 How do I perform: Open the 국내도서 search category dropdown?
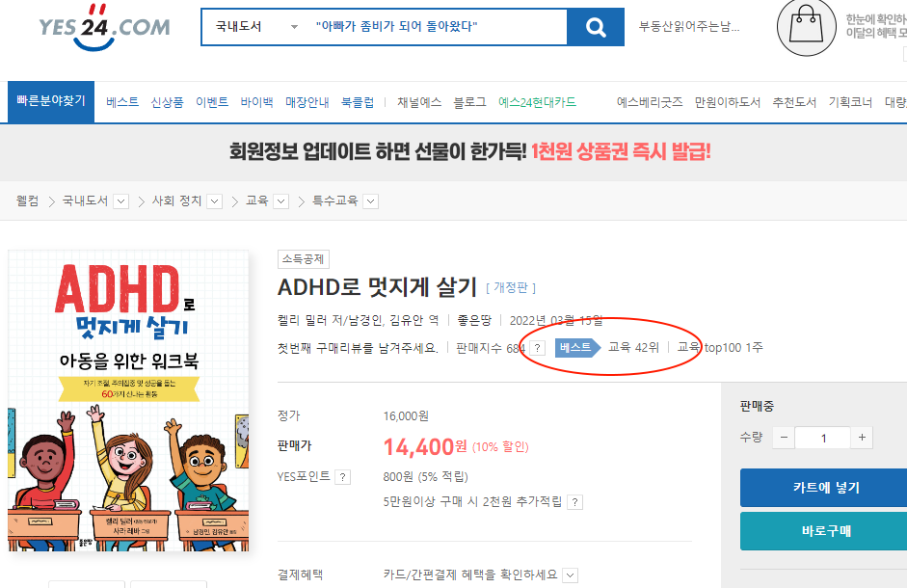[256, 27]
